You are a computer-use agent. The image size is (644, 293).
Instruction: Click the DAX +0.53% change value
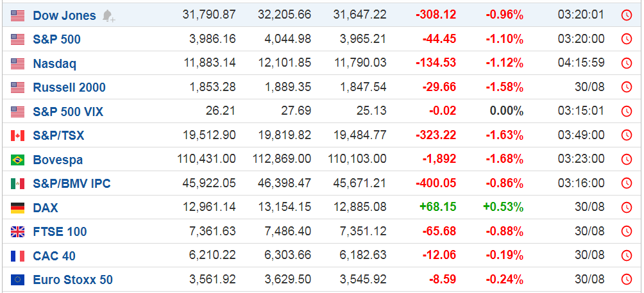pos(503,207)
